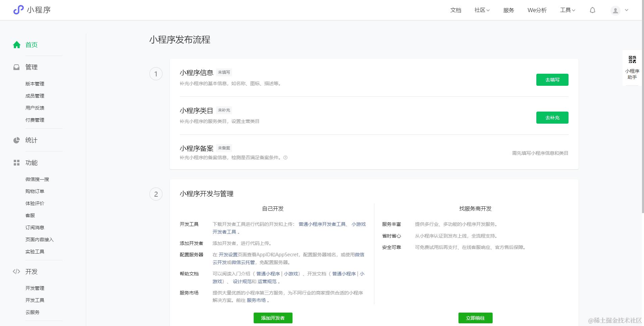Click the 小程序发布流程 heading
644x326 pixels.
pyautogui.click(x=180, y=40)
